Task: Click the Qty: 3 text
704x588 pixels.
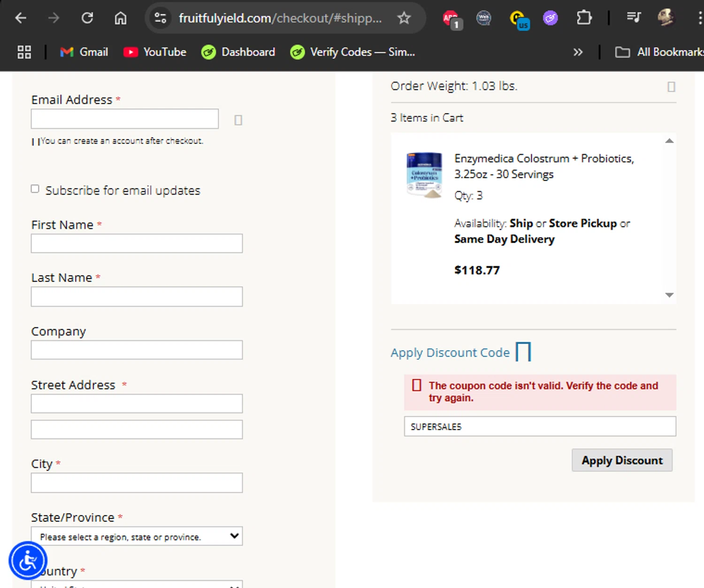Action: click(x=468, y=196)
